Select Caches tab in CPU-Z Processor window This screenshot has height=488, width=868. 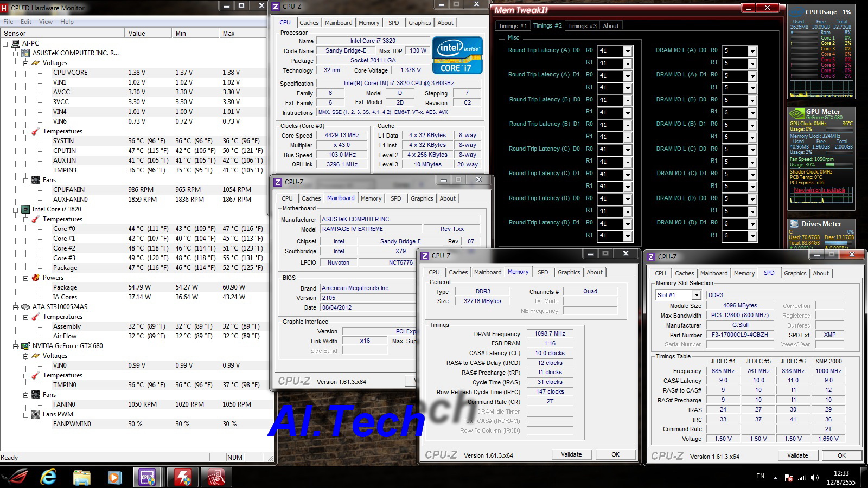tap(309, 23)
